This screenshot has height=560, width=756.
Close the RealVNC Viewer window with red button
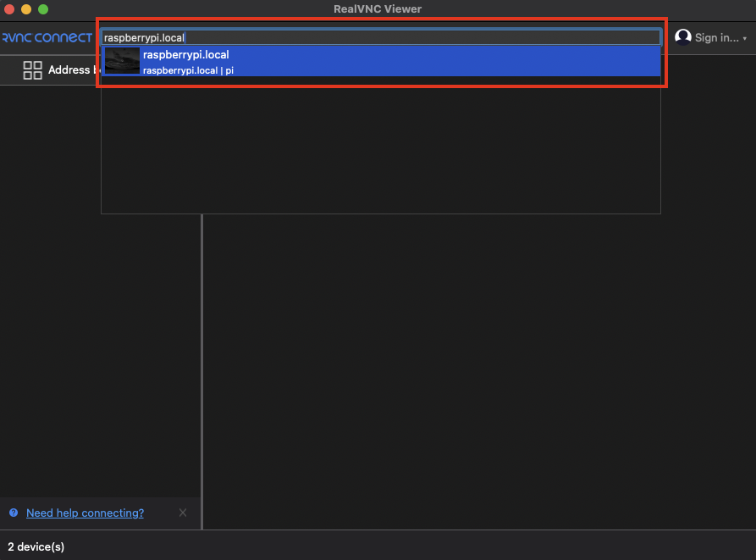pos(10,9)
